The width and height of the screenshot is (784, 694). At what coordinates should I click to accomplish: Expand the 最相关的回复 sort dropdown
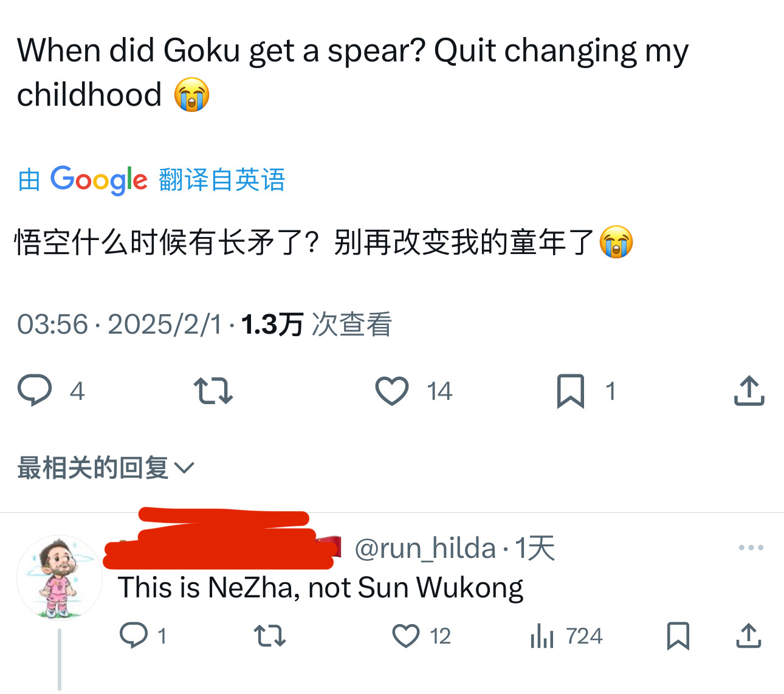point(106,467)
